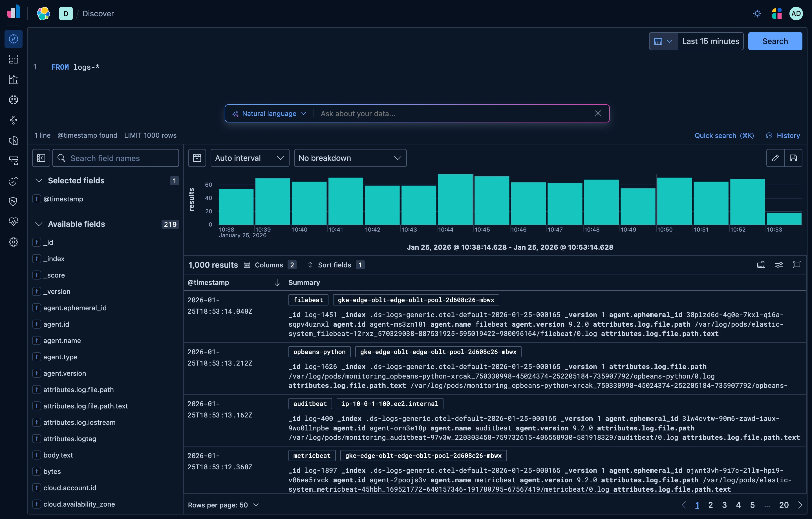Open the colorful apps icon in header
The image size is (812, 519).
[776, 14]
